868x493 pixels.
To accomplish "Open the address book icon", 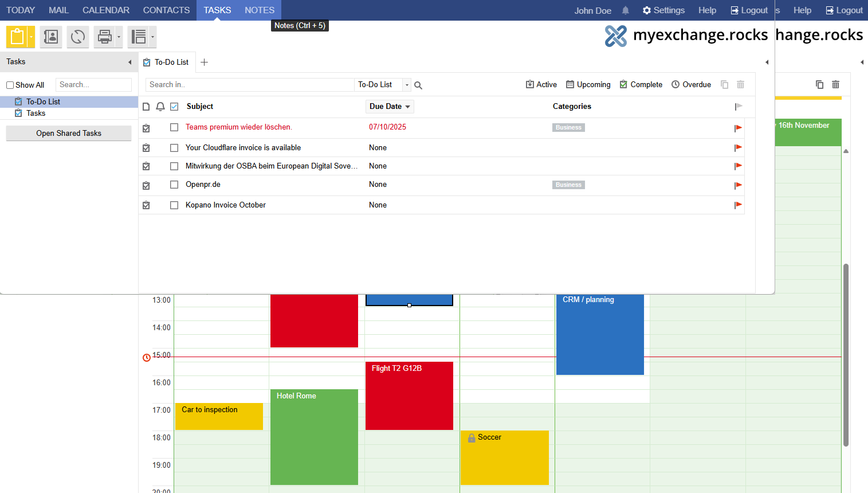I will [51, 37].
